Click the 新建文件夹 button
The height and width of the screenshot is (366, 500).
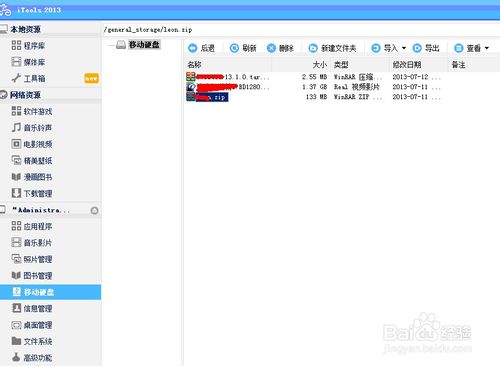tap(332, 48)
